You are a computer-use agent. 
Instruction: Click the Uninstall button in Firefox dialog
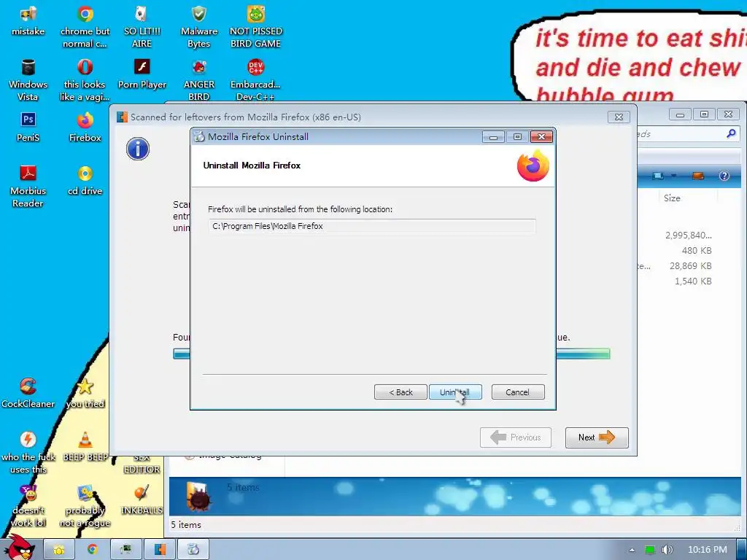pos(455,392)
